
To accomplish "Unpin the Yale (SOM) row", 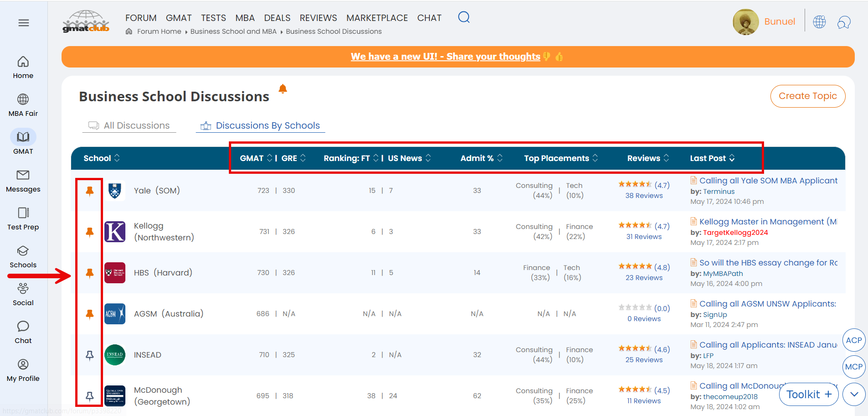I will 90,191.
